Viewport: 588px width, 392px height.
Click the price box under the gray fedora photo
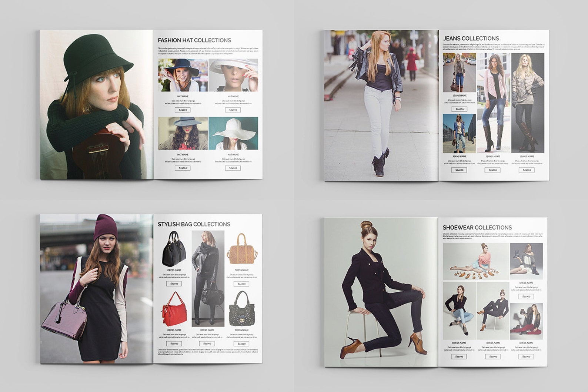click(x=183, y=168)
